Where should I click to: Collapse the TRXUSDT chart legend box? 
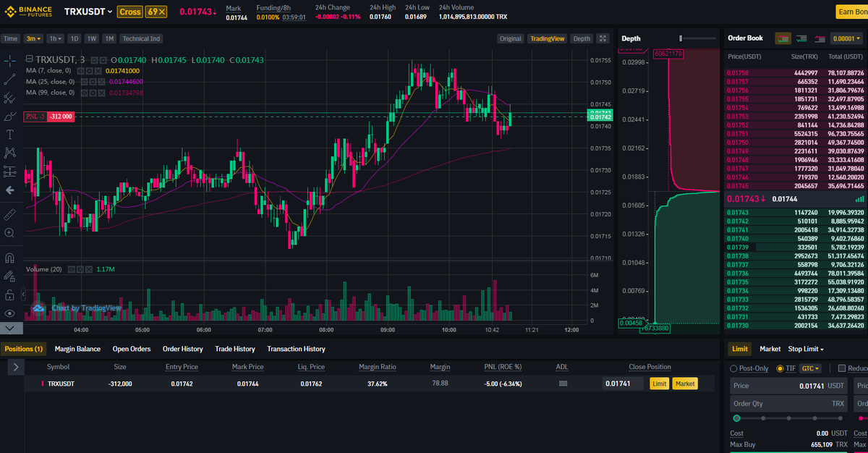29,59
